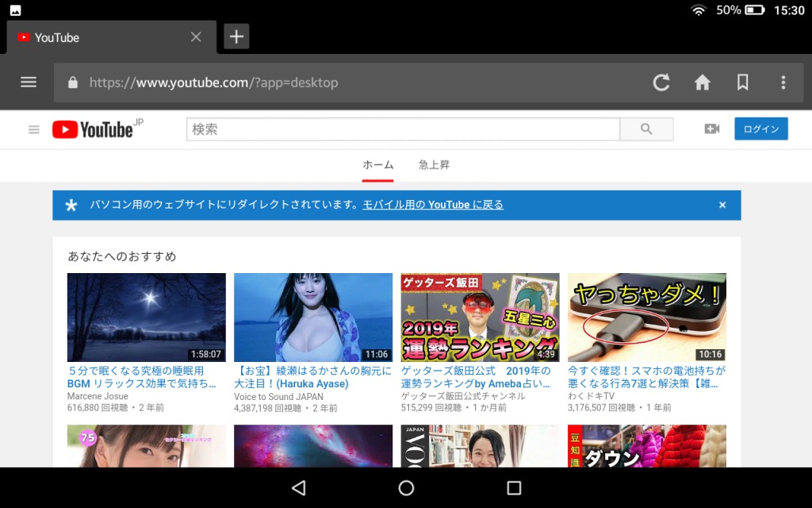
Task: Open the browser overflow menu dots
Action: pos(783,82)
